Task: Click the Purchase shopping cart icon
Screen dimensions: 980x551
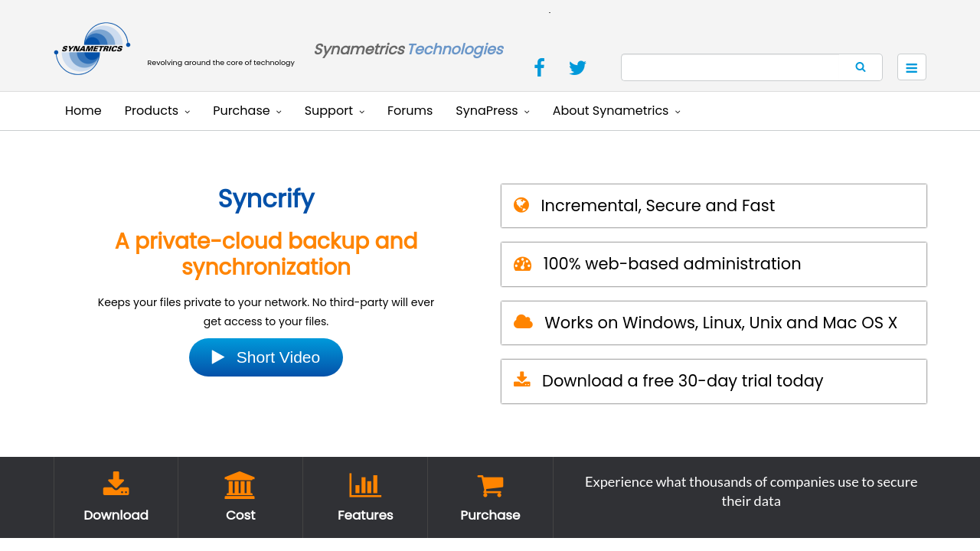Action: [x=490, y=485]
